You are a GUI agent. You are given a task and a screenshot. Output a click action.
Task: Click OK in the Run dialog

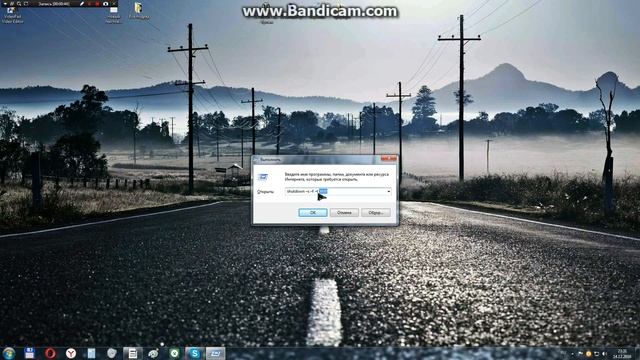(x=313, y=213)
